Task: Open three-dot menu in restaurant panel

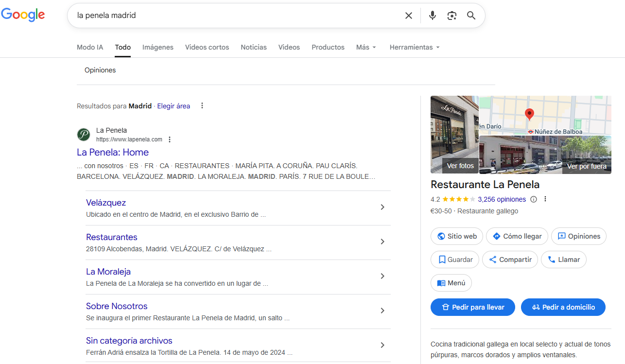Action: 545,199
